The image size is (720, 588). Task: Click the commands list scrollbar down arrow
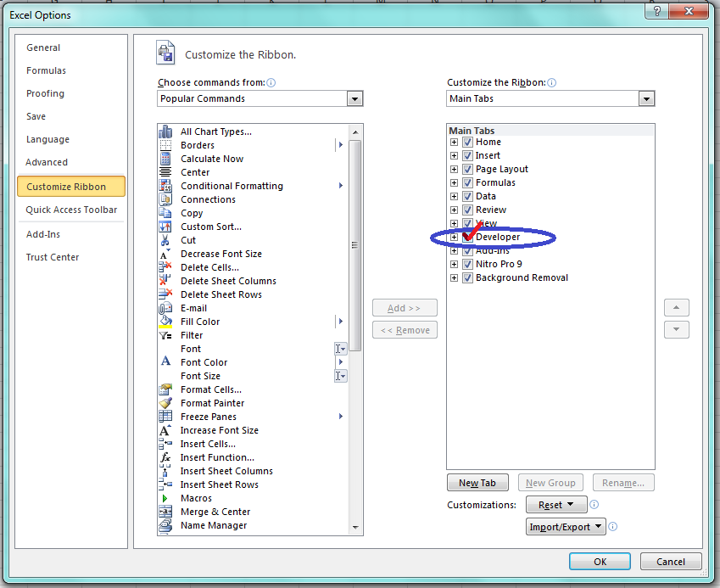pyautogui.click(x=357, y=529)
